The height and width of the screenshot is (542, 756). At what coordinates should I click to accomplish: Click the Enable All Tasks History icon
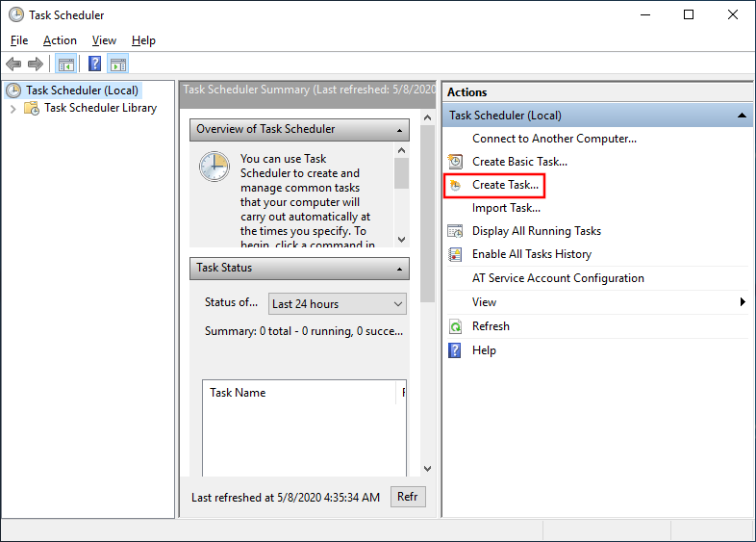click(456, 254)
